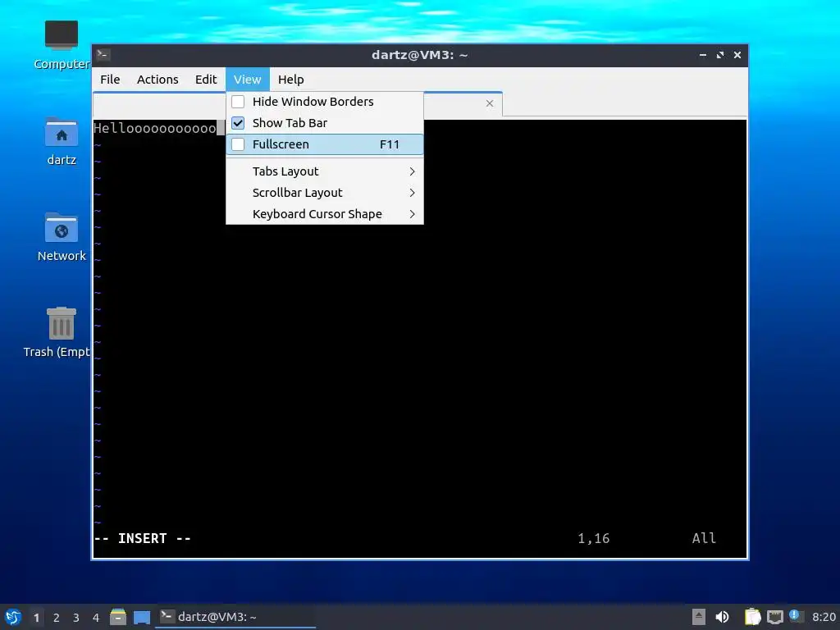Click the Hellooooooooooo text line
Image resolution: width=840 pixels, height=630 pixels.
(155, 128)
